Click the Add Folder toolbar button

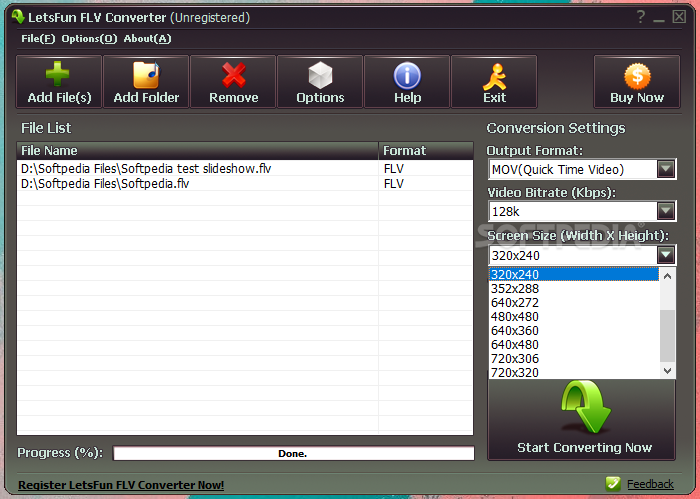tap(146, 82)
